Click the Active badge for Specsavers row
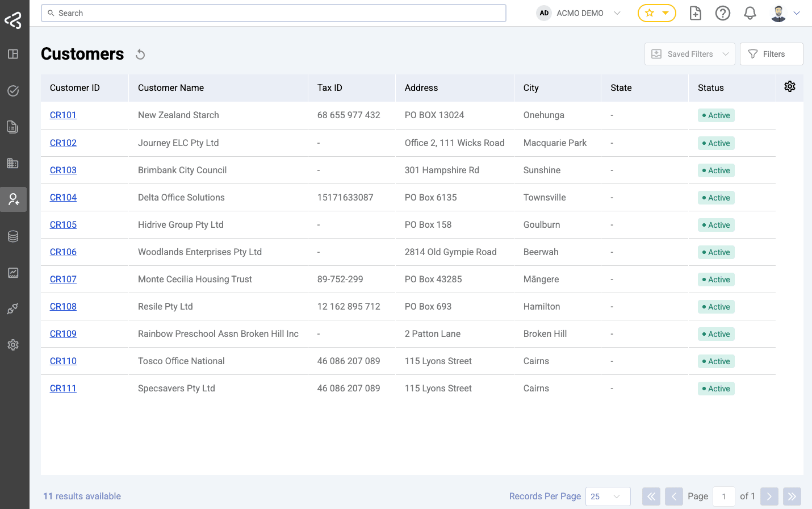The image size is (812, 509). click(716, 389)
